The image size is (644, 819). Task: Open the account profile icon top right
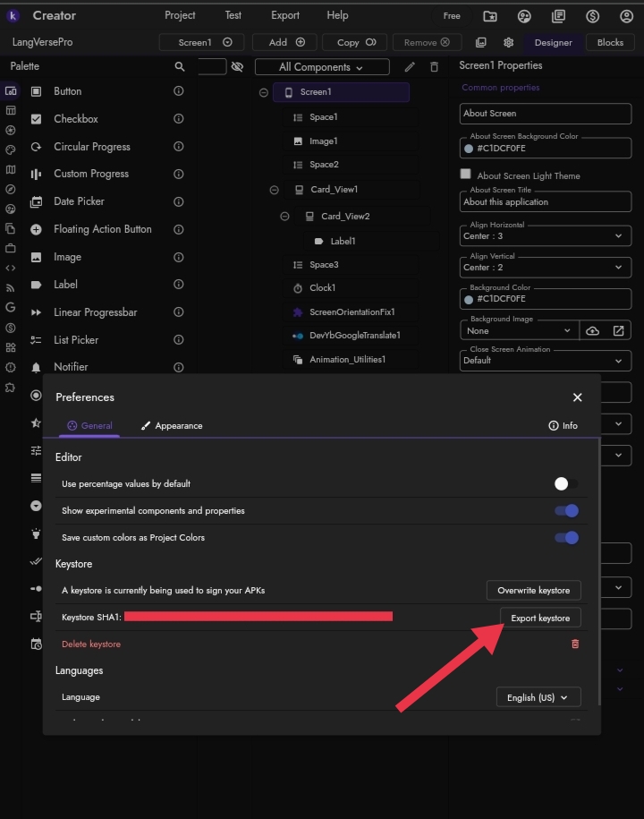(x=626, y=15)
